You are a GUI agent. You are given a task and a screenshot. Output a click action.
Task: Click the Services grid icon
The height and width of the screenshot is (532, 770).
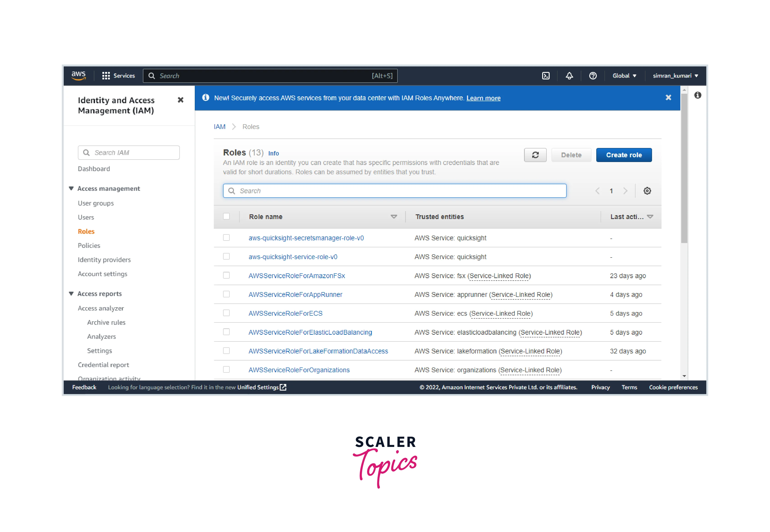pos(106,76)
